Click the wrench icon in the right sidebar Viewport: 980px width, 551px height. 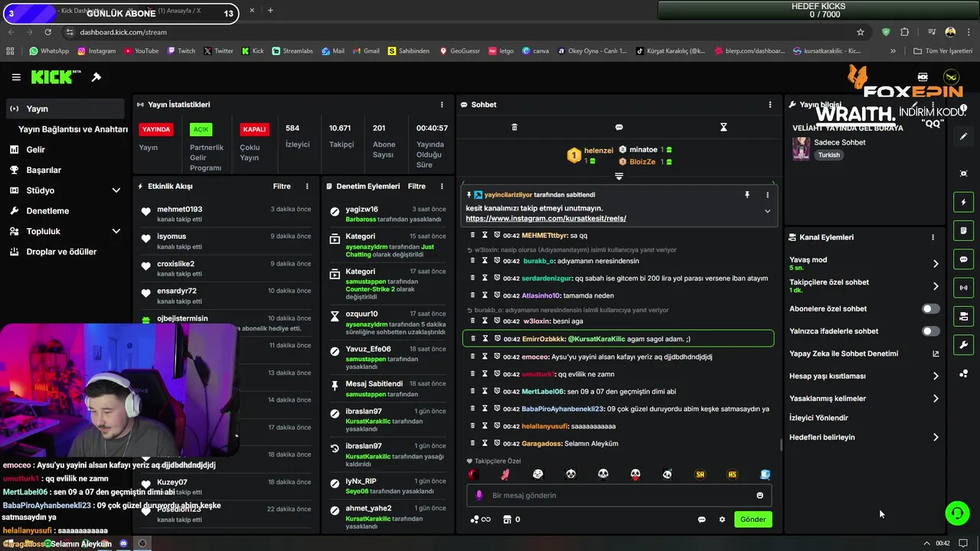[x=964, y=345]
